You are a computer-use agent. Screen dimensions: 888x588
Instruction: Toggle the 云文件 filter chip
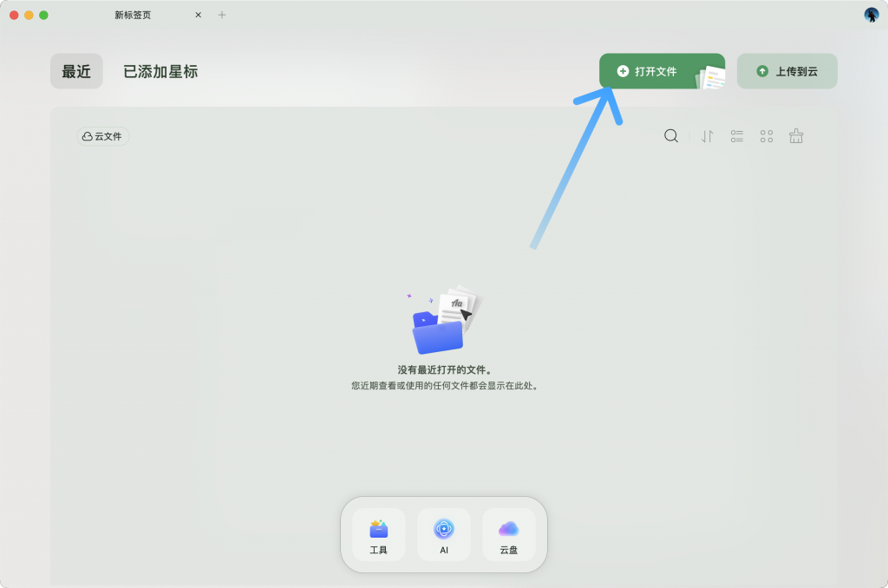(x=103, y=136)
